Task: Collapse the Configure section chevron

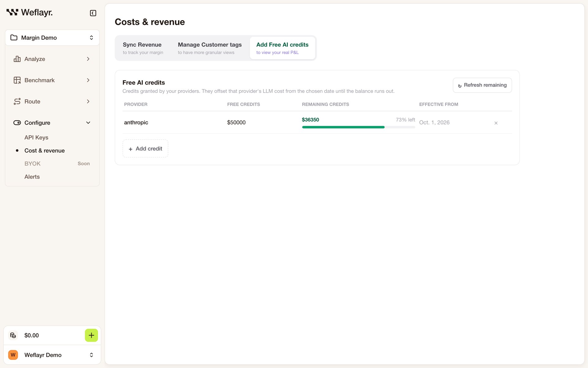Action: [88, 123]
